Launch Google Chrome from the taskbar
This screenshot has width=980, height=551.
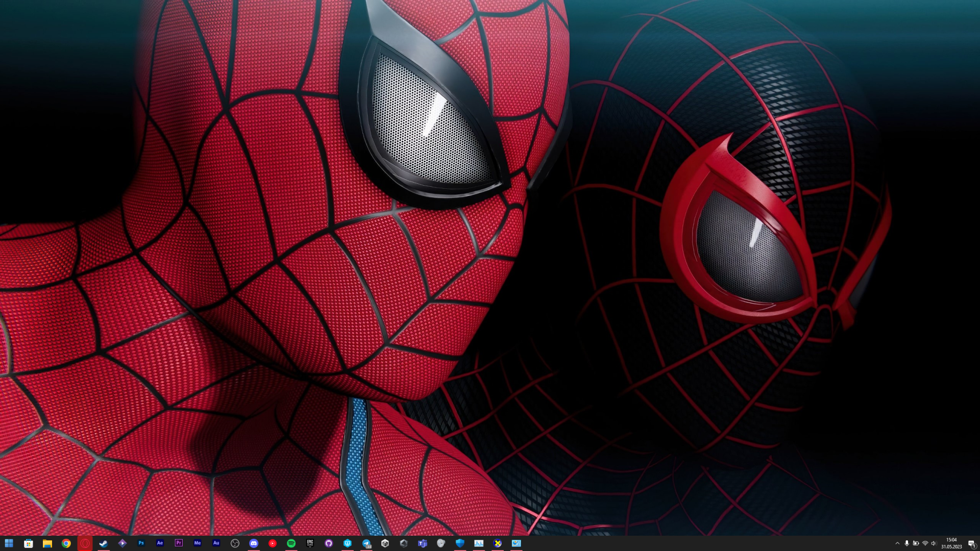66,543
